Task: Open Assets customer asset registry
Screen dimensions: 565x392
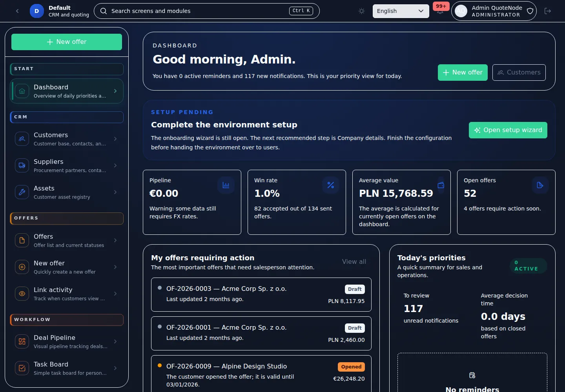Action: 67,192
